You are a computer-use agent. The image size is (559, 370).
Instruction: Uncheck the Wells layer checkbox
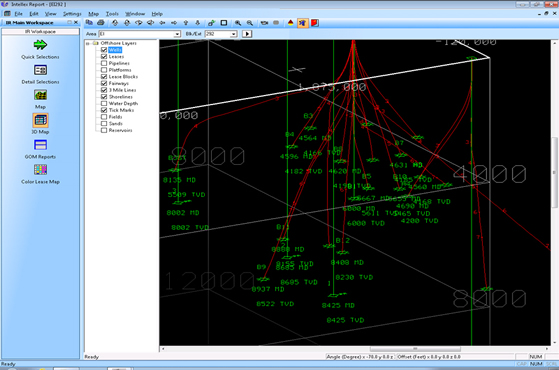tap(104, 50)
